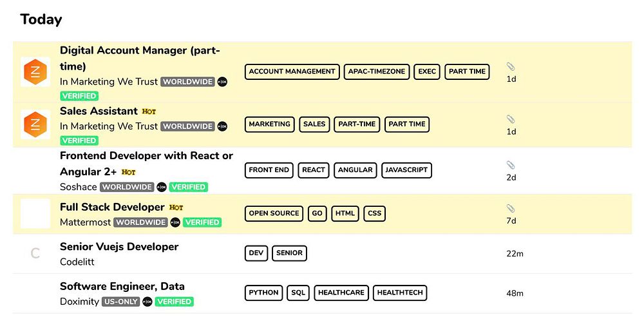This screenshot has width=644, height=319.
Task: Open the Software Engineer, Data job title
Action: [x=122, y=286]
